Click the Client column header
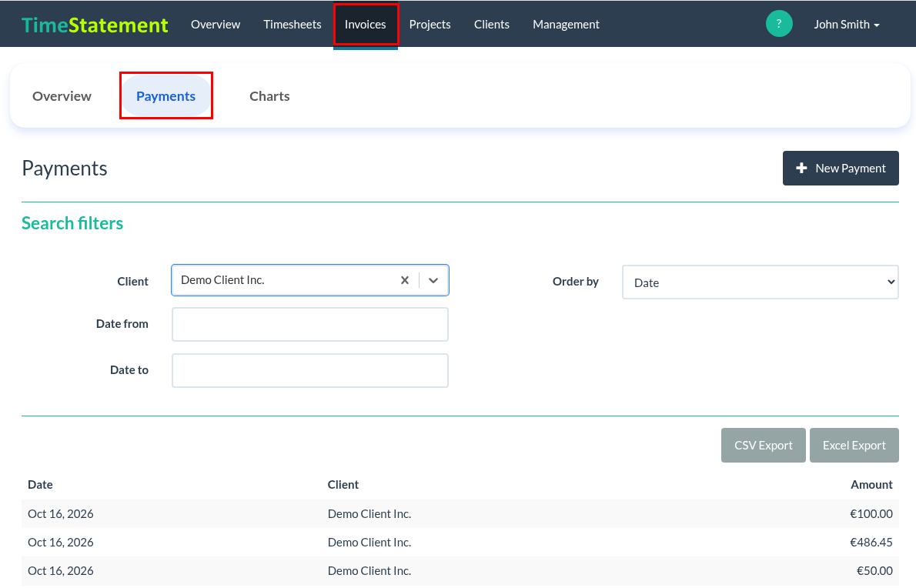 click(343, 485)
